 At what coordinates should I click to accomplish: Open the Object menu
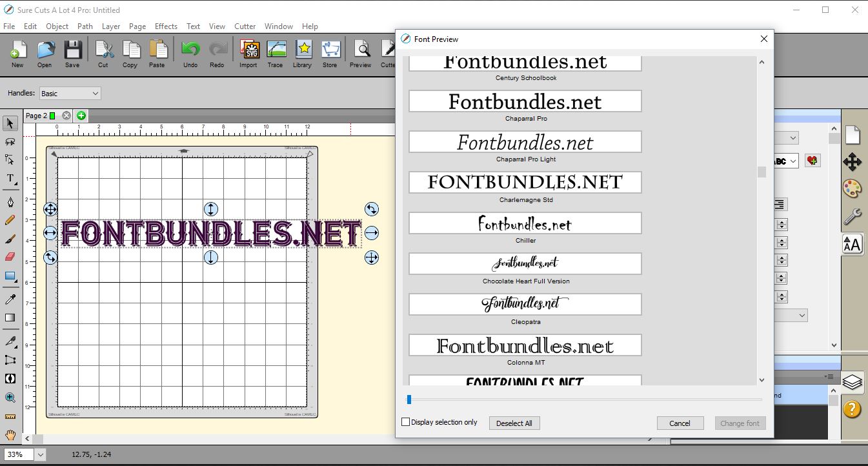coord(57,26)
